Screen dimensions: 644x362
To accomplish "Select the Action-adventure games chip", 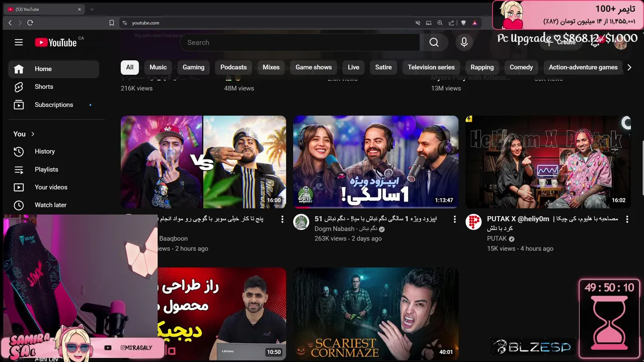I will tap(583, 67).
